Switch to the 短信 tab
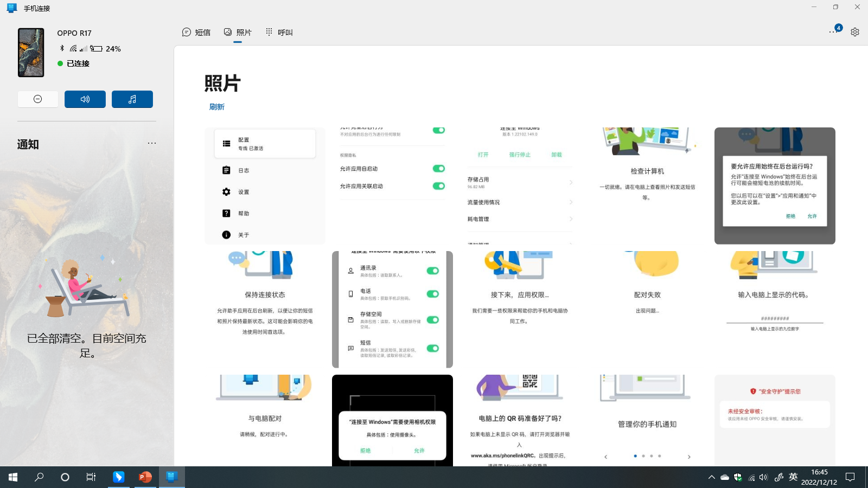The height and width of the screenshot is (488, 868). point(196,32)
